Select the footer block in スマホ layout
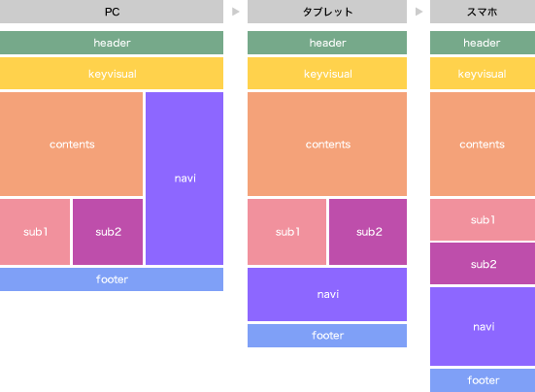This screenshot has width=535, height=392. point(483,380)
